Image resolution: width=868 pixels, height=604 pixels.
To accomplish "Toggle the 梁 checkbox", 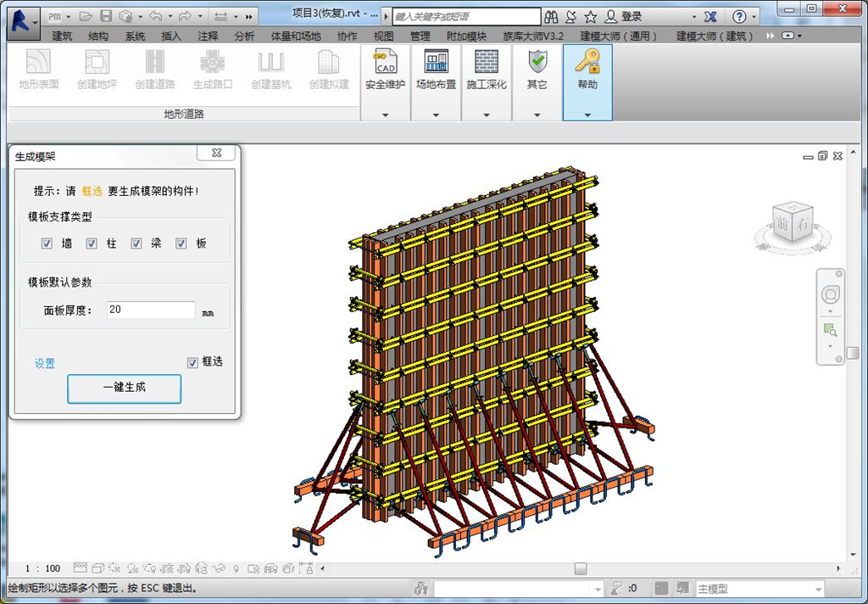I will pyautogui.click(x=136, y=243).
